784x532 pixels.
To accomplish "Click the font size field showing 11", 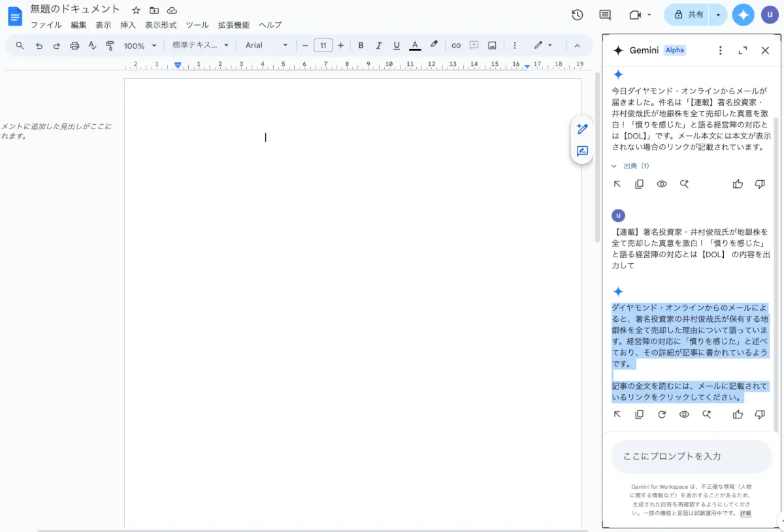I will click(x=323, y=46).
